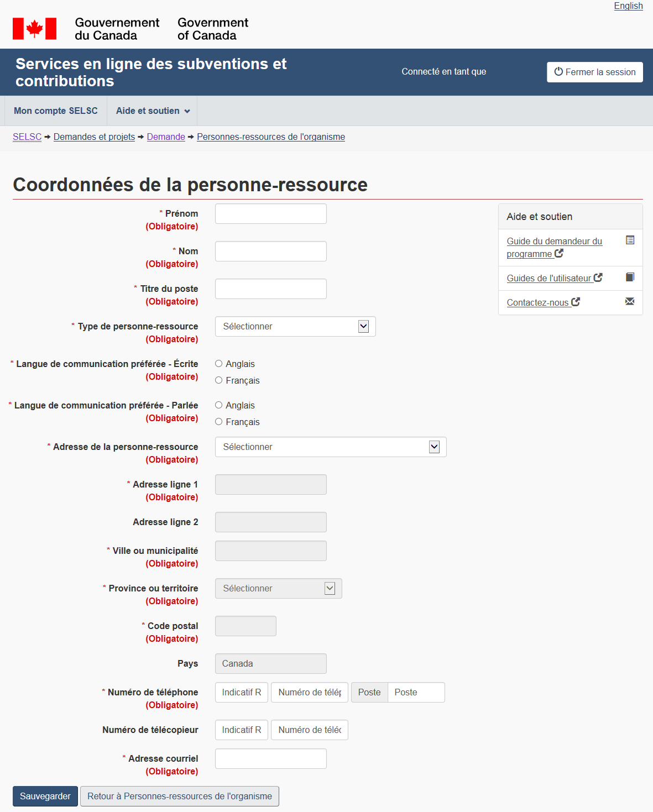
Task: Click the Adresse courriel input field
Action: (x=270, y=759)
